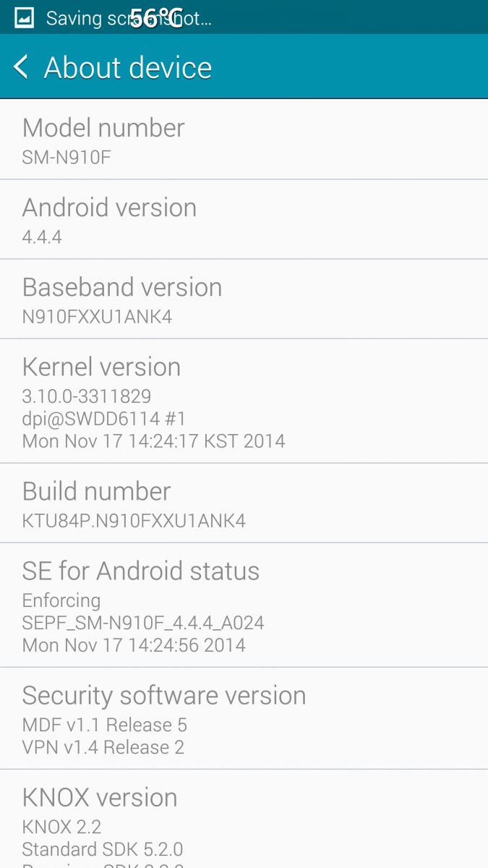Tap the N910FXXU1ANK4 baseband value
Screen dimensions: 488x868
pyautogui.click(x=97, y=316)
